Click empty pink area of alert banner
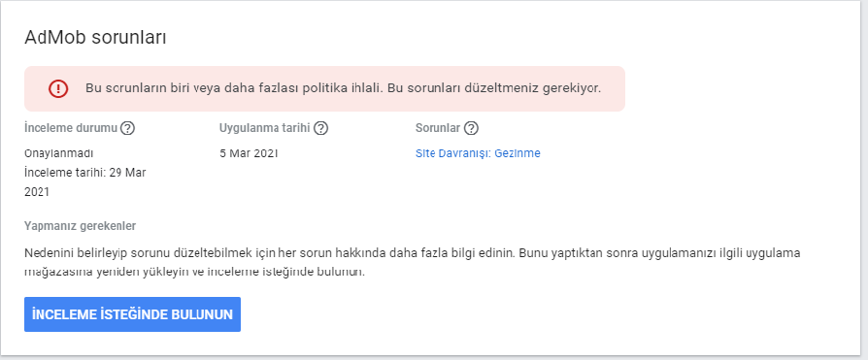868x360 pixels. click(x=614, y=88)
